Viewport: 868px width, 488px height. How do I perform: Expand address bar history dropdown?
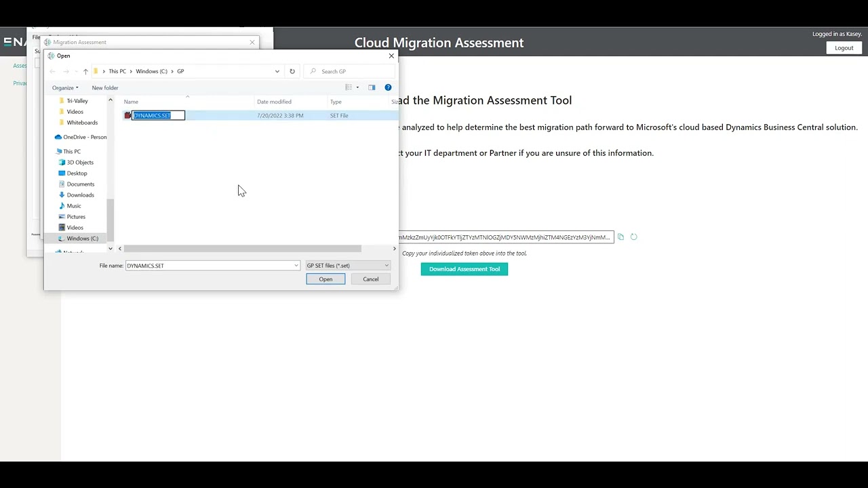277,71
